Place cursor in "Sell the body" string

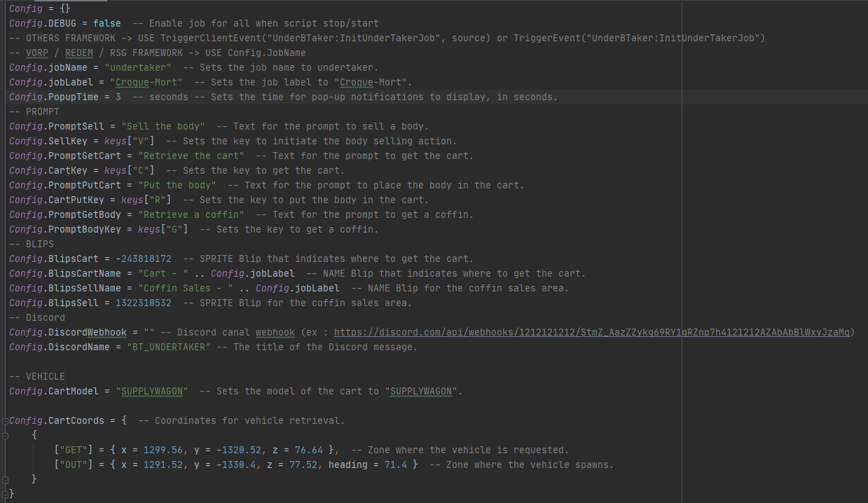(x=163, y=127)
